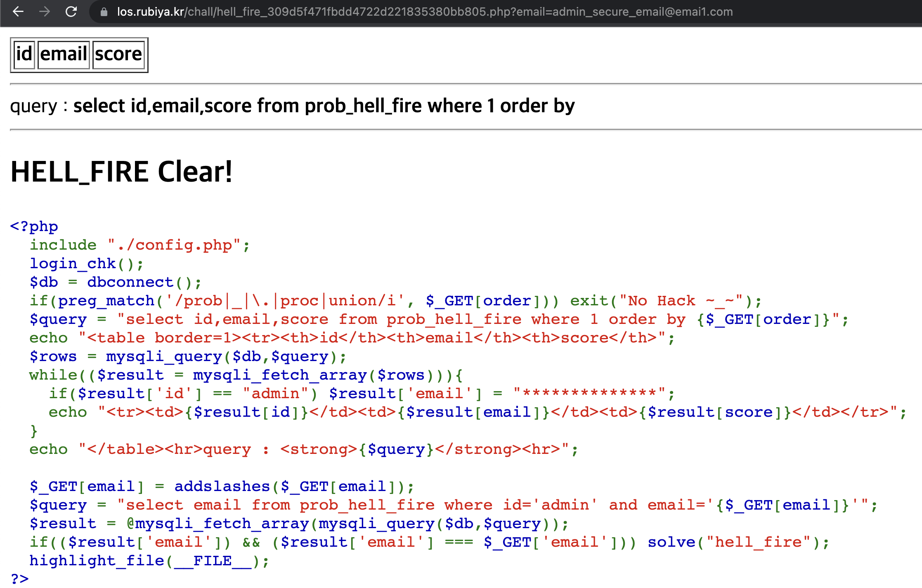Click the id table header cell

[x=24, y=54]
